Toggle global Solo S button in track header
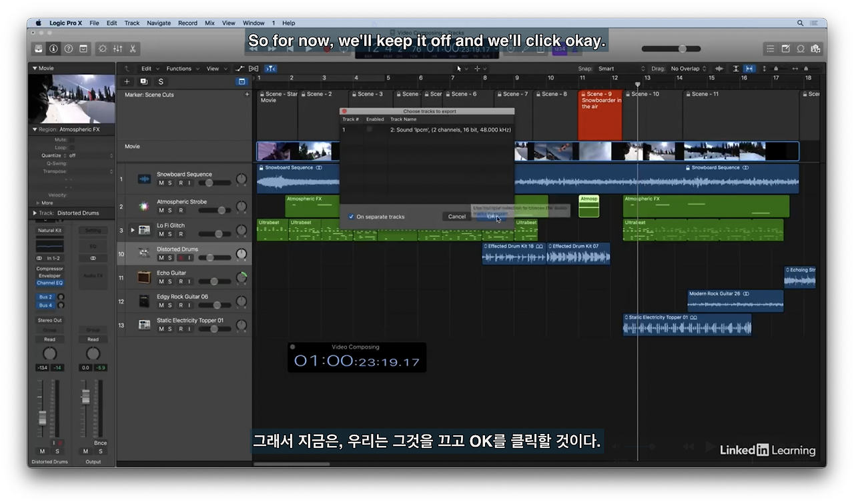Image resolution: width=854 pixels, height=504 pixels. point(160,81)
